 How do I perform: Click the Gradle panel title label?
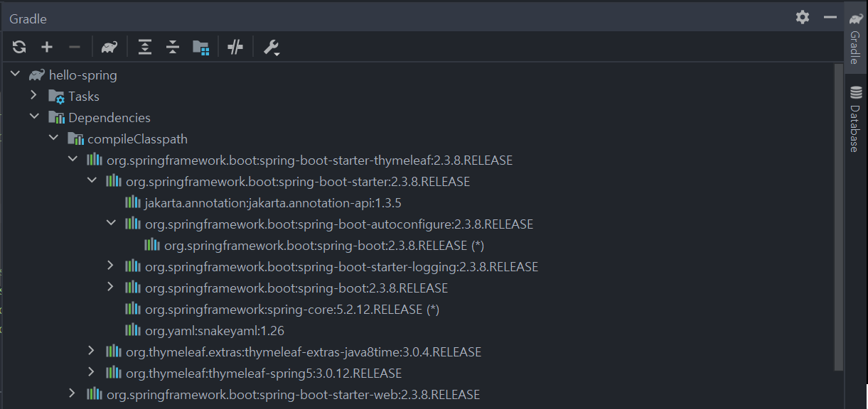click(x=28, y=19)
